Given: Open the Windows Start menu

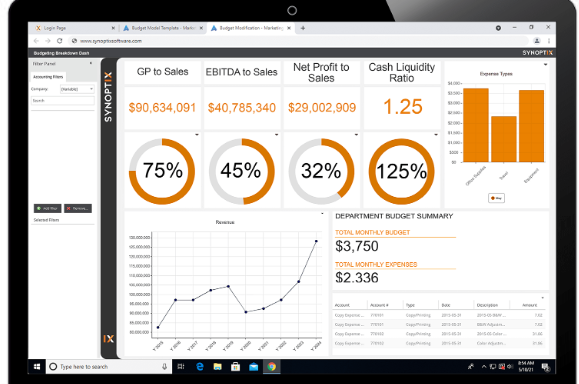Looking at the screenshot, I should (x=37, y=367).
